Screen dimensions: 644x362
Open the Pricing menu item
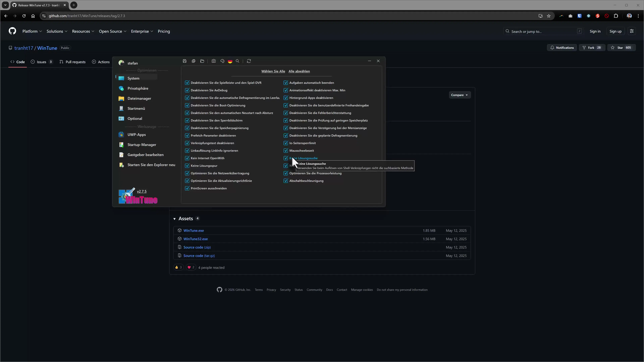click(164, 31)
